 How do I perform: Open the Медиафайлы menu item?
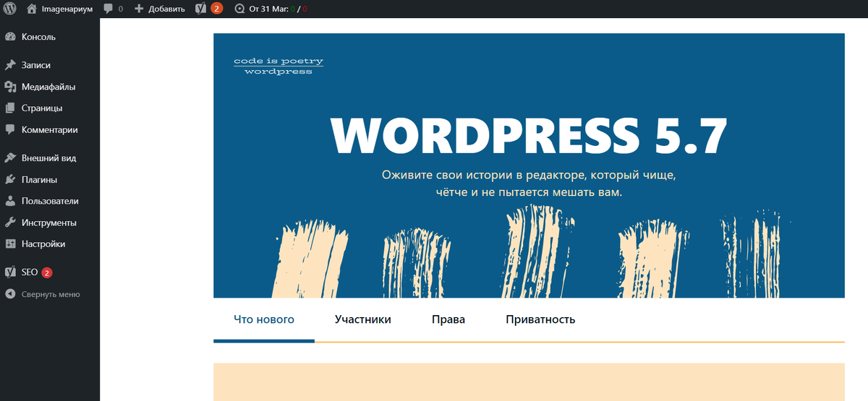coord(50,87)
